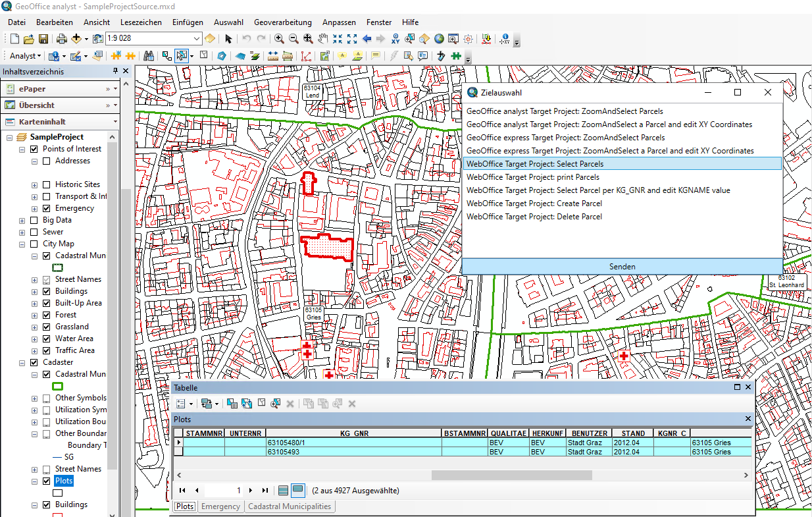
Task: Uncheck the Emergency layer checkbox
Action: point(46,208)
